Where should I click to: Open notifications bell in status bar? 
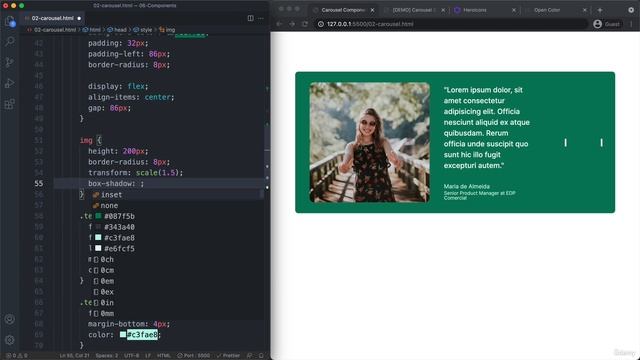pyautogui.click(x=261, y=356)
